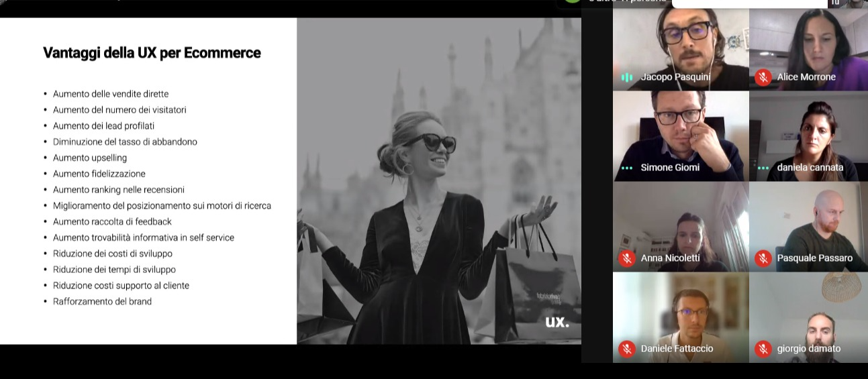Click Jacopo Pasquini's audio level indicator
The width and height of the screenshot is (868, 379).
627,77
